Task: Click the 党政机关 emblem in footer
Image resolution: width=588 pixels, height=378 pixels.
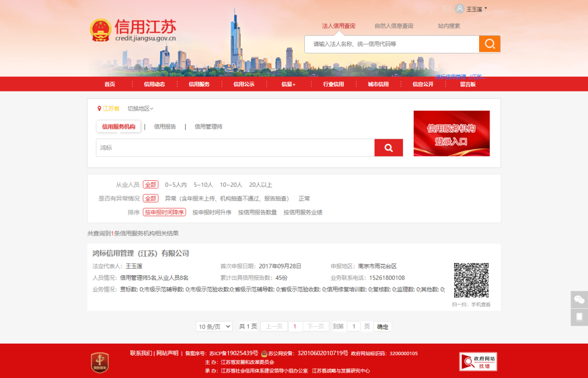Action: click(x=100, y=363)
